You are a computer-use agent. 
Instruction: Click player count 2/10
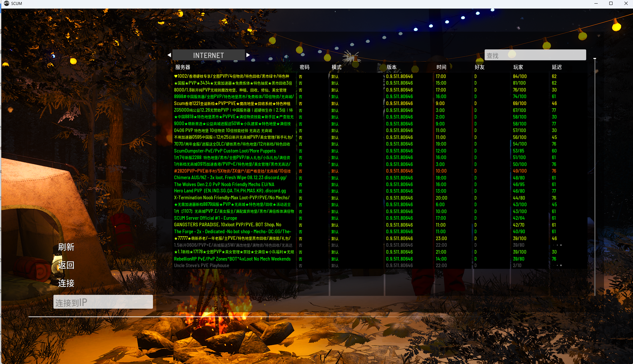[517, 266]
